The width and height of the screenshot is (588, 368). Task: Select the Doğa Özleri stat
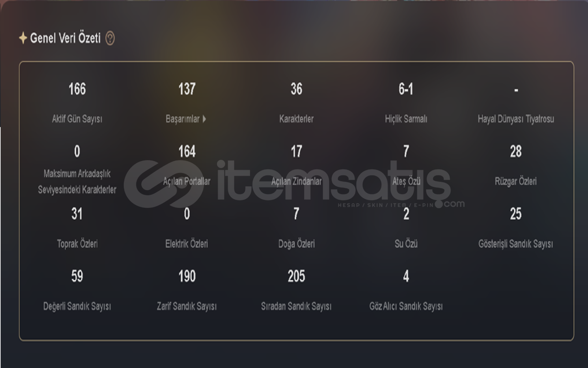click(x=296, y=228)
